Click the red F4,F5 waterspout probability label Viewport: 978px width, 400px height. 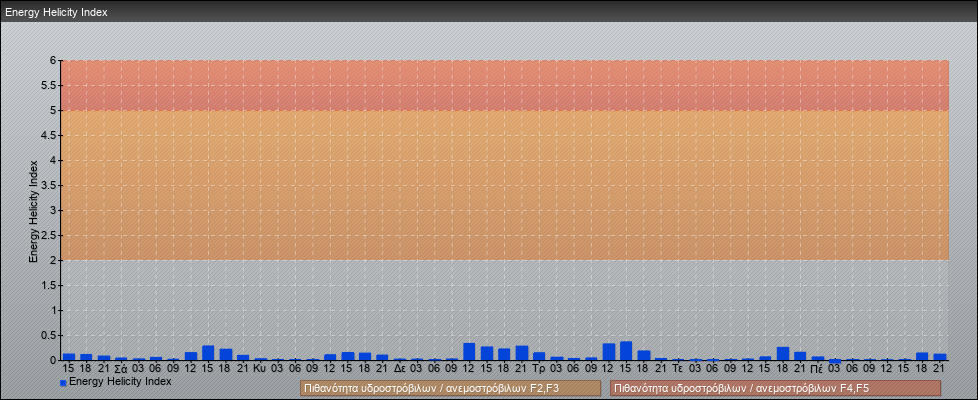coord(775,388)
